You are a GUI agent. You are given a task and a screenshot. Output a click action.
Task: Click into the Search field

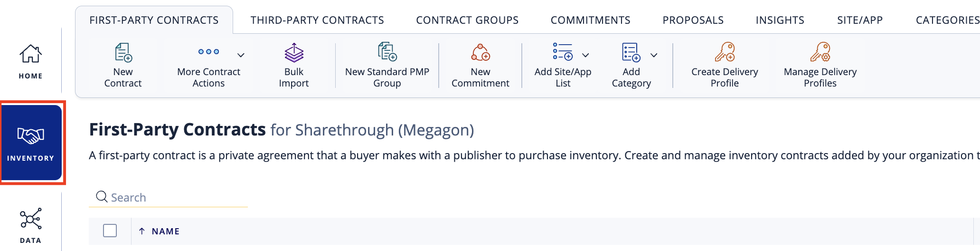tap(168, 197)
